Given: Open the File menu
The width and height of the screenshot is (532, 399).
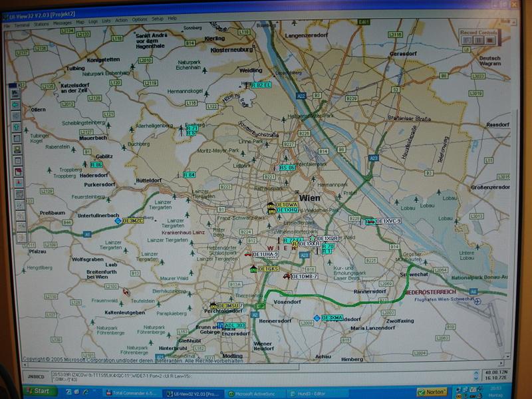Looking at the screenshot, I should [x=7, y=25].
